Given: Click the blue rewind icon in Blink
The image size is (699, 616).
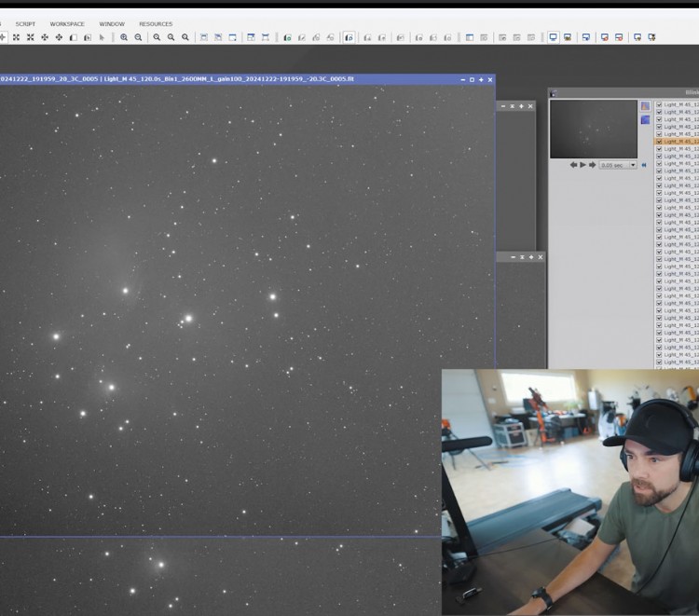Looking at the screenshot, I should point(644,165).
